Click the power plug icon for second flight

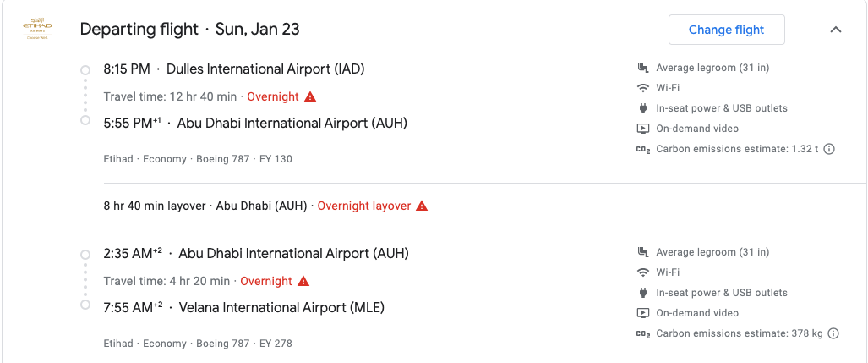pyautogui.click(x=642, y=293)
